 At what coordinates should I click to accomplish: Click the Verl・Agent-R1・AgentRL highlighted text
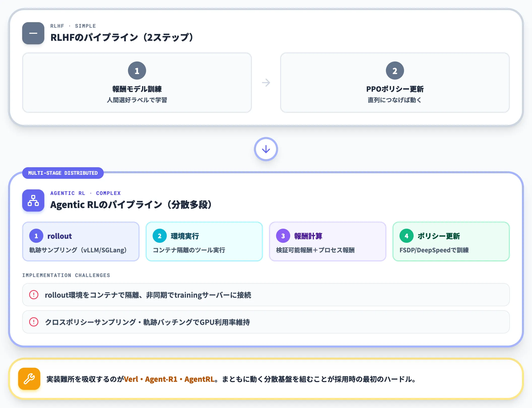(x=169, y=379)
